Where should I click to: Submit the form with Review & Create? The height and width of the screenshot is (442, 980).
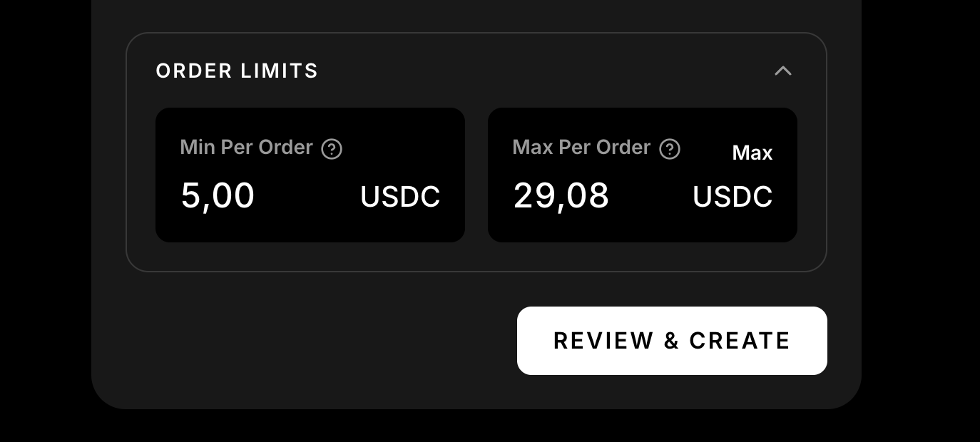tap(672, 341)
